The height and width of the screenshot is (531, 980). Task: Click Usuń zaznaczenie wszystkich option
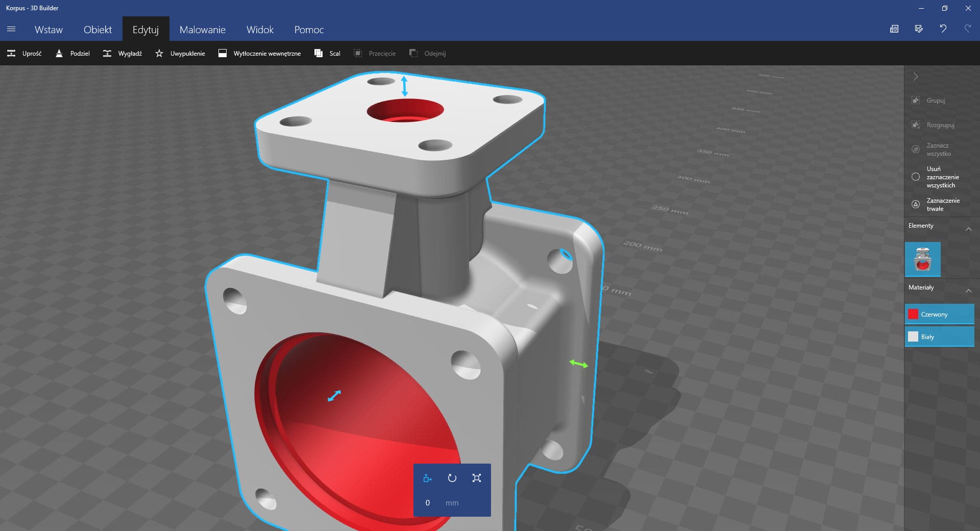click(916, 177)
